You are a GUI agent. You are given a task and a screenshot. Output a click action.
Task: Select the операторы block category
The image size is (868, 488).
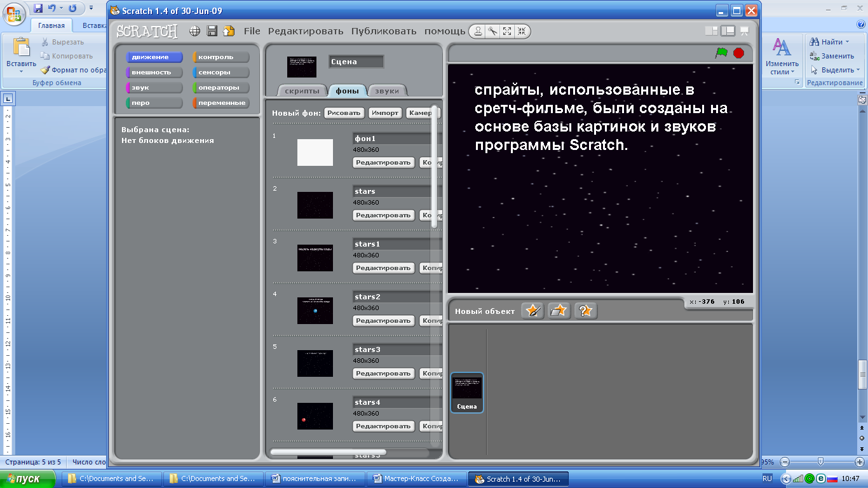(220, 88)
